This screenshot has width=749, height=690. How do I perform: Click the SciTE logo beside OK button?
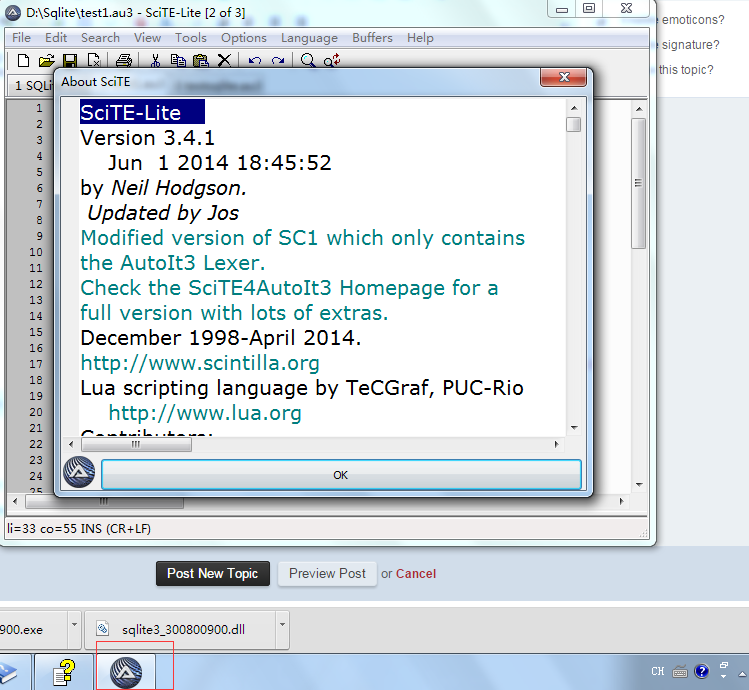coord(79,472)
